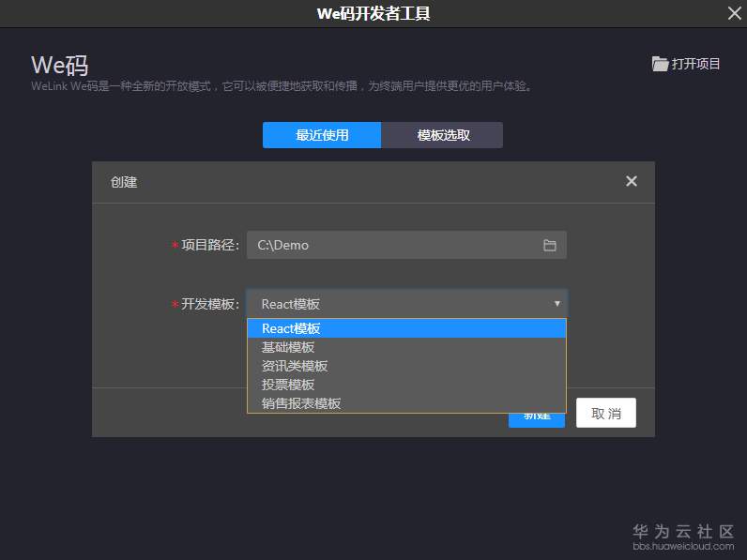This screenshot has height=560, width=747.
Task: Click the 打开项目 label link
Action: coord(695,64)
